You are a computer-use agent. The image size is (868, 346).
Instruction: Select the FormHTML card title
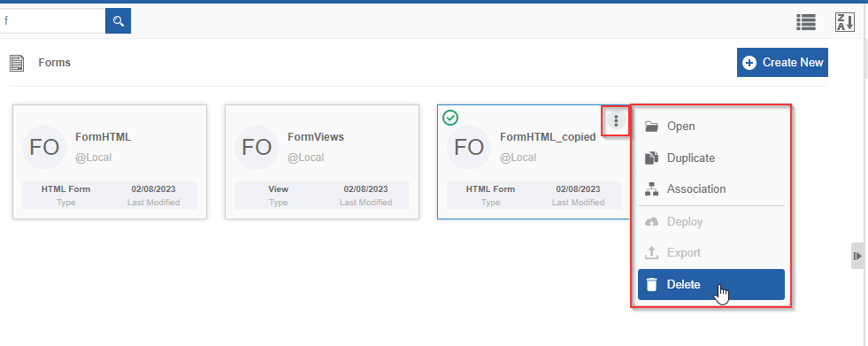click(103, 137)
